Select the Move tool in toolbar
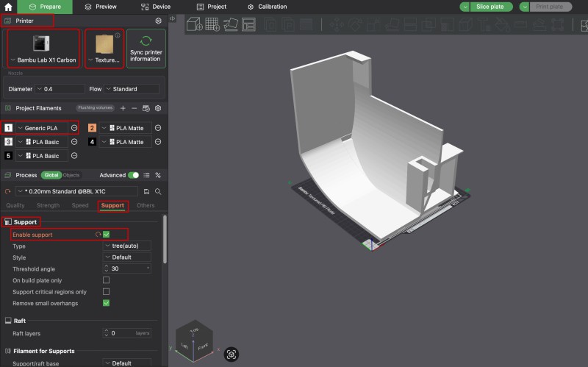This screenshot has width=588, height=367. [x=337, y=25]
